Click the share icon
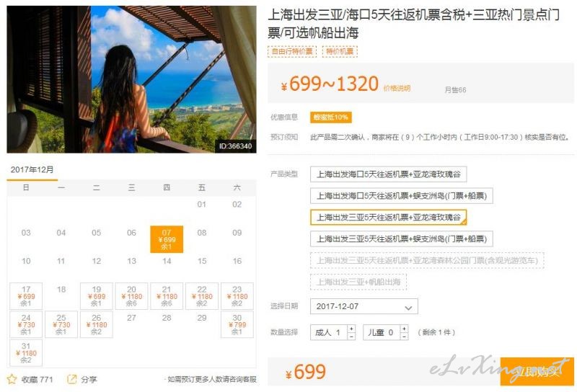 tap(71, 379)
